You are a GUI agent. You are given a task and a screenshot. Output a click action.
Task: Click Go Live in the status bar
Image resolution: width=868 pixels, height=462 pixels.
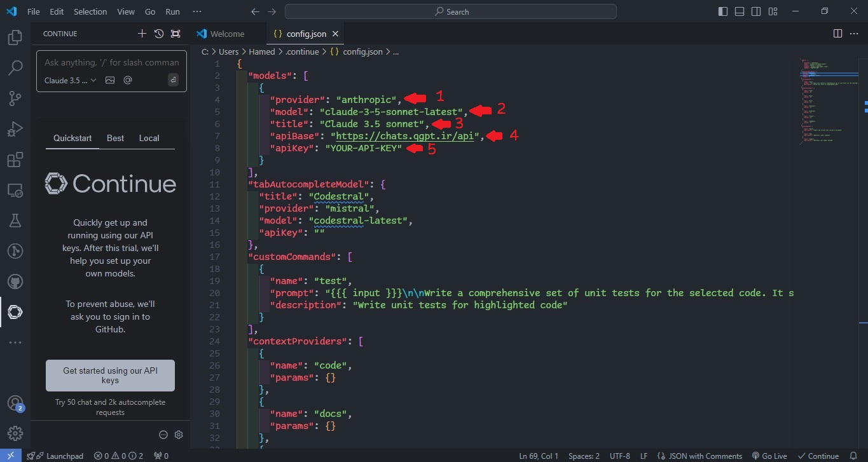pos(769,456)
